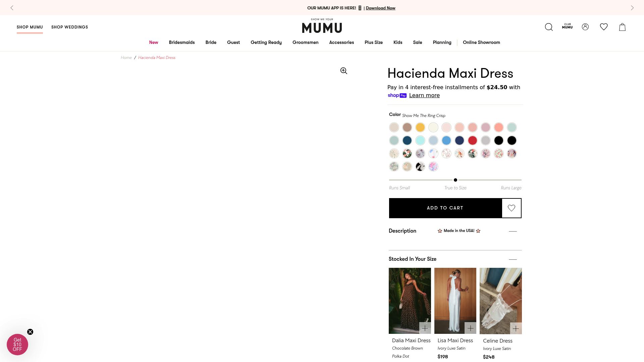Viewport: 644px width, 362px height.
Task: Open the Get $10 OFF badge
Action: (x=17, y=345)
